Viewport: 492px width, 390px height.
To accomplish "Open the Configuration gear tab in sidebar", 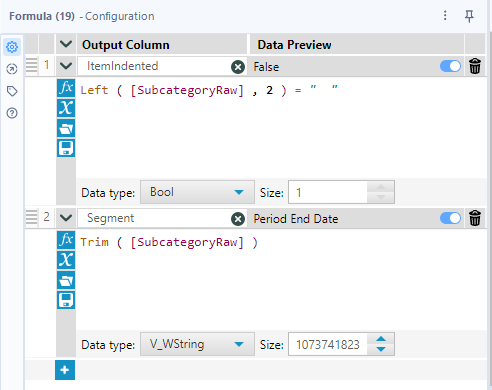I will (12, 47).
